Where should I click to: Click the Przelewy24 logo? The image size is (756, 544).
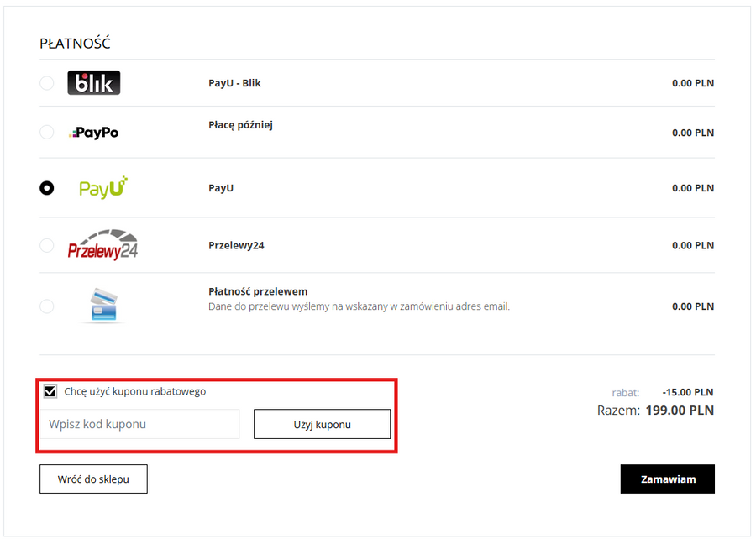click(x=102, y=244)
